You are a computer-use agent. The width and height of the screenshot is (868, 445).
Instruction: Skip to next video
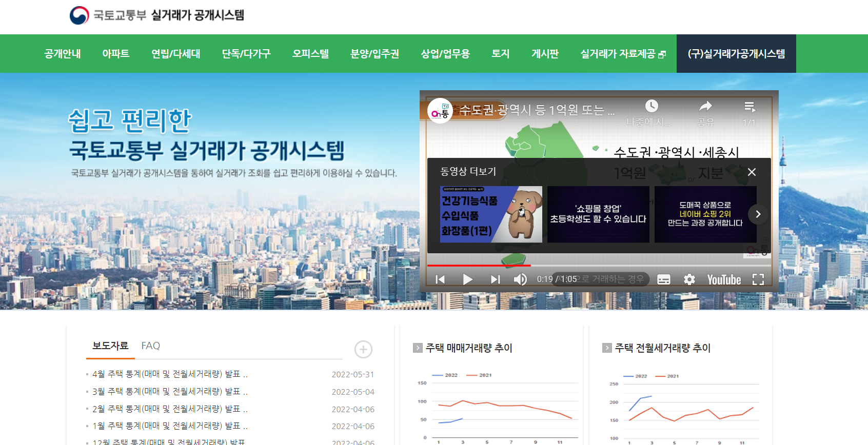495,279
